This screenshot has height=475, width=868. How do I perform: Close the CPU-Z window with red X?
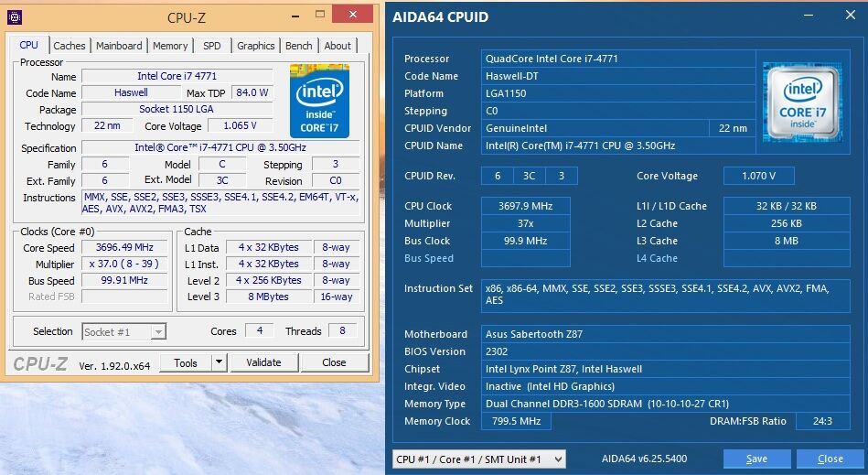click(x=353, y=15)
